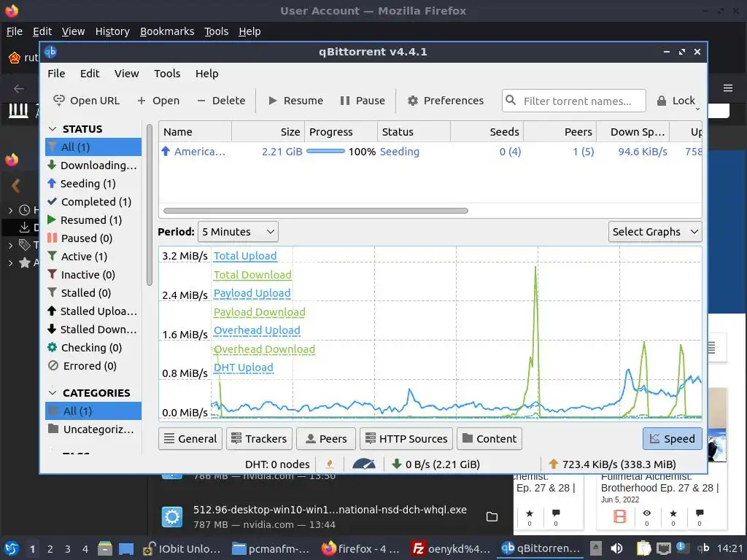Filter by Resumed (1) status
Image resolution: width=747 pixels, height=560 pixels.
click(93, 220)
